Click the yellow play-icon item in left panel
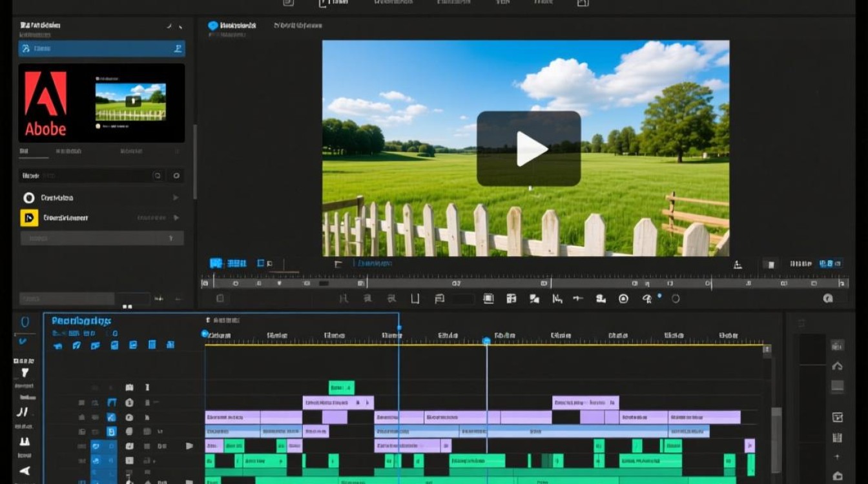The image size is (868, 484). point(29,218)
